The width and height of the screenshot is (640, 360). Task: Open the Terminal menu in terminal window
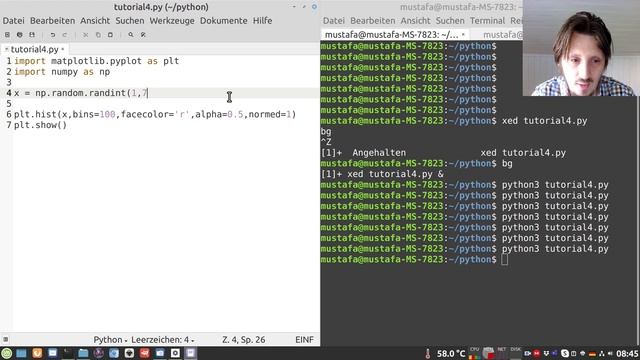[487, 20]
